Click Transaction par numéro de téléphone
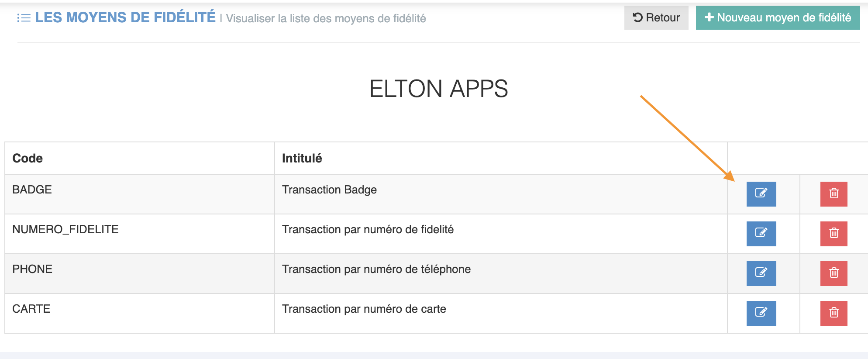Image resolution: width=868 pixels, height=359 pixels. (x=376, y=269)
